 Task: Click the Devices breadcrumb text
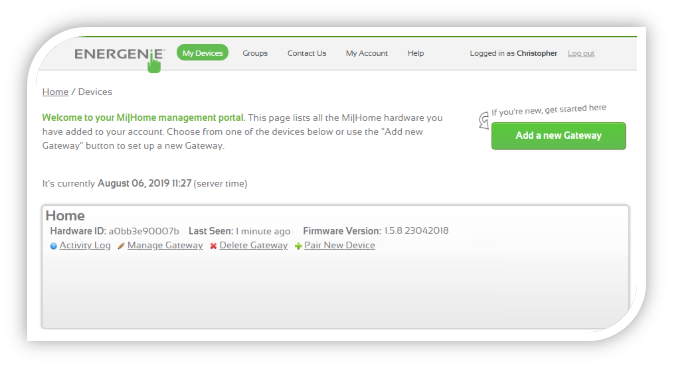pyautogui.click(x=95, y=92)
